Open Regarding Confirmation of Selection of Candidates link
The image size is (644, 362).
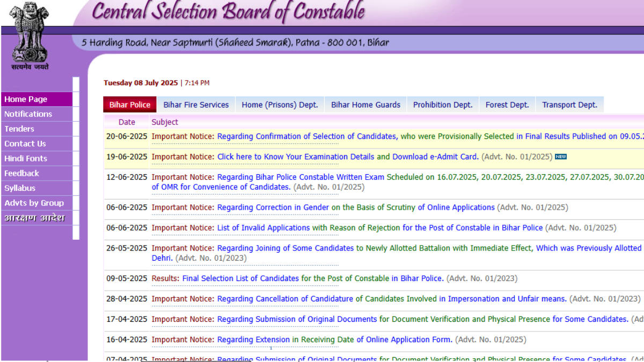(x=308, y=136)
